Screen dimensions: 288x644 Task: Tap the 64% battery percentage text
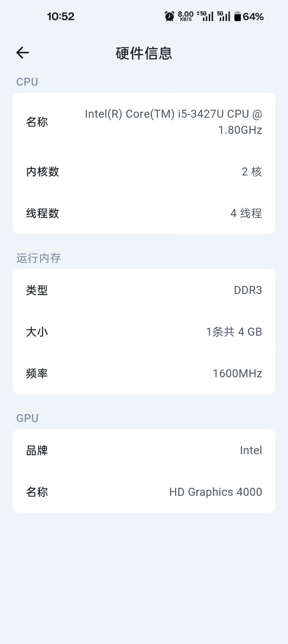(253, 16)
